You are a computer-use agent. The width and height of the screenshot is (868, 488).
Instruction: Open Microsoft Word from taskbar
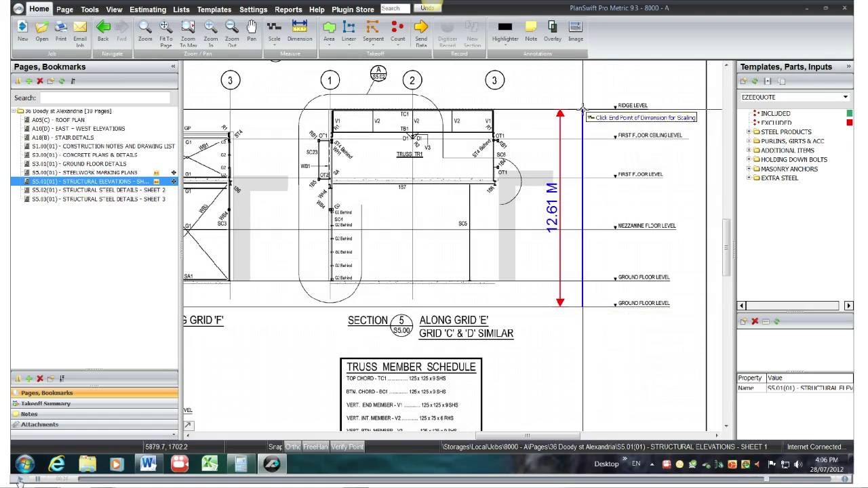[x=148, y=464]
